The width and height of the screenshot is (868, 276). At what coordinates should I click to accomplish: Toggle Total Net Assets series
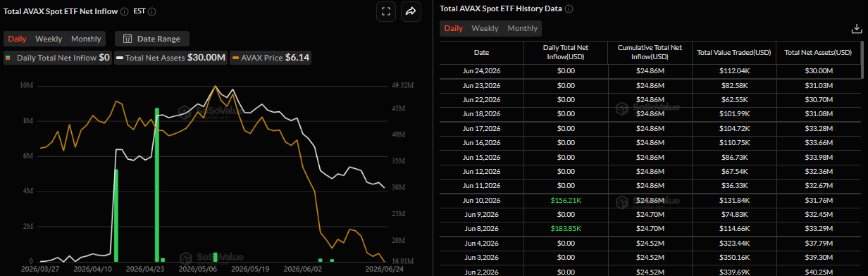click(171, 58)
